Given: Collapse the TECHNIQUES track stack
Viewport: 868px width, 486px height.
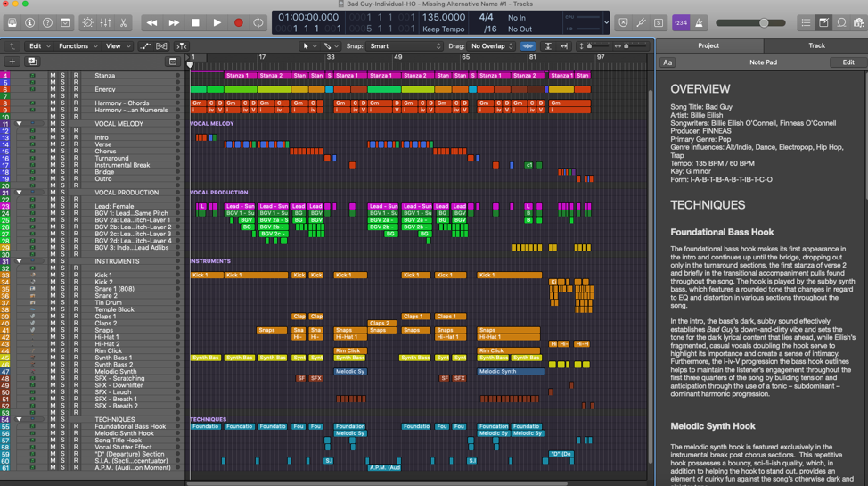Looking at the screenshot, I should tap(20, 419).
